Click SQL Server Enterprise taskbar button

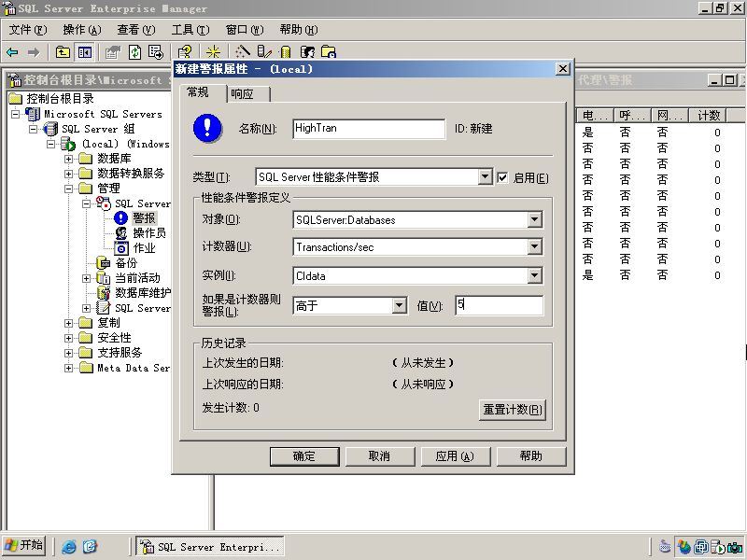tap(210, 547)
